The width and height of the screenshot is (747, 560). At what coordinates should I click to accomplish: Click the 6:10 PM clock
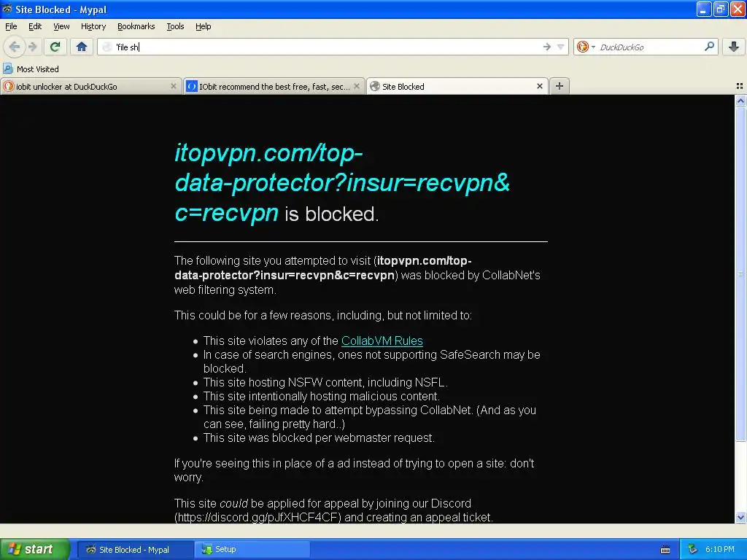(x=720, y=550)
